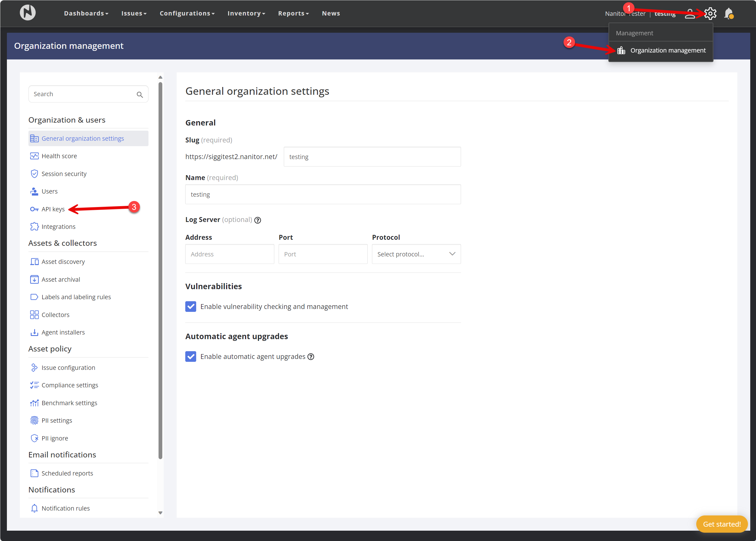Toggle Enable automatic agent upgrades checkbox
The height and width of the screenshot is (541, 756).
(x=191, y=356)
